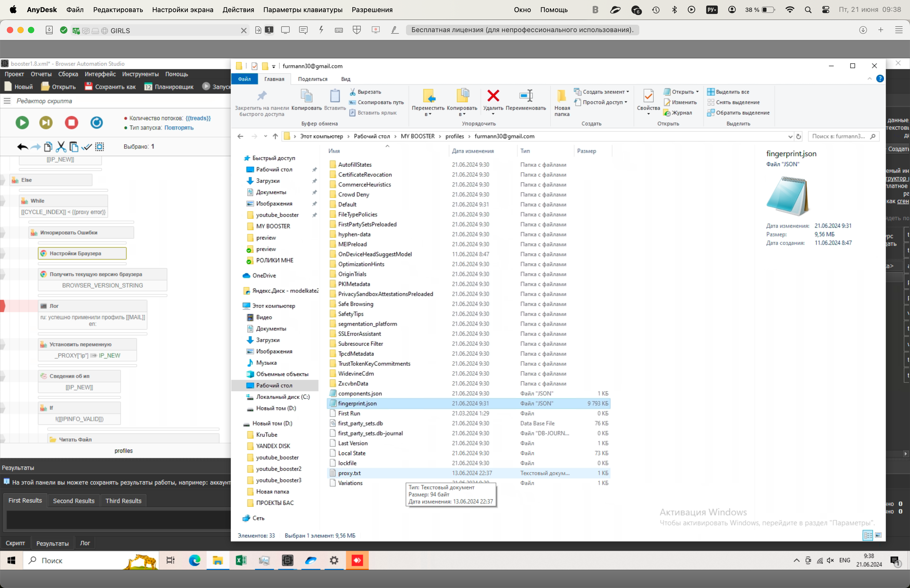Click the red Delete X icon
This screenshot has width=910, height=588.
tap(493, 96)
